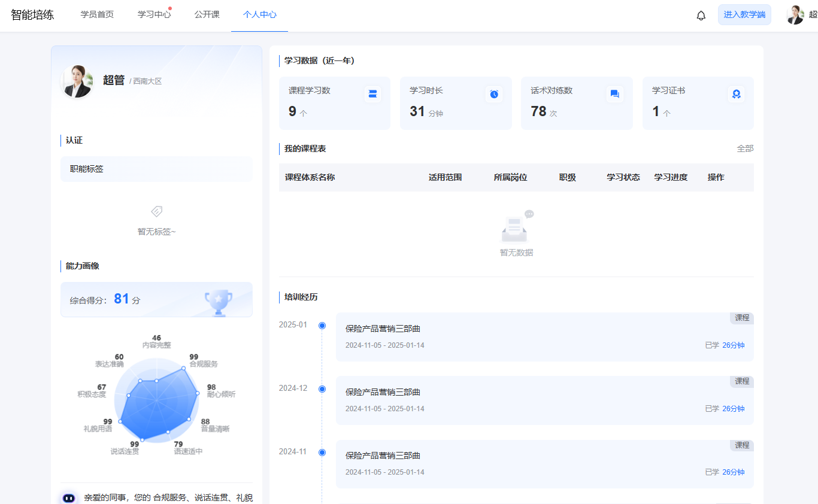Image resolution: width=818 pixels, height=504 pixels.
Task: Open the 公开课 tab
Action: (x=207, y=15)
